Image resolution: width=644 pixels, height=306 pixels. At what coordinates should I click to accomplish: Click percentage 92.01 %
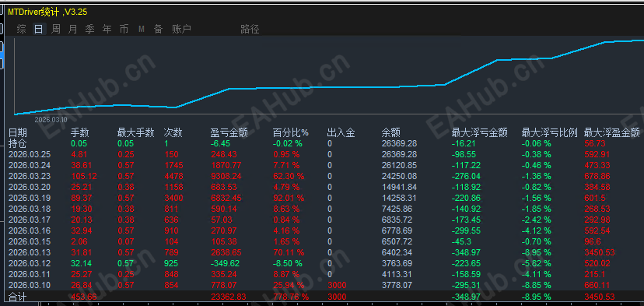[289, 199]
